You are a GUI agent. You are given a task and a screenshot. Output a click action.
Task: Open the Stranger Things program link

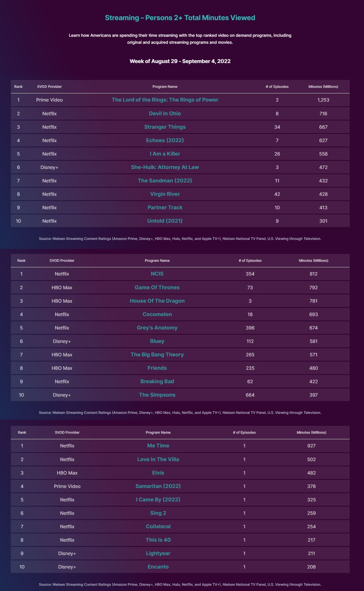point(165,127)
